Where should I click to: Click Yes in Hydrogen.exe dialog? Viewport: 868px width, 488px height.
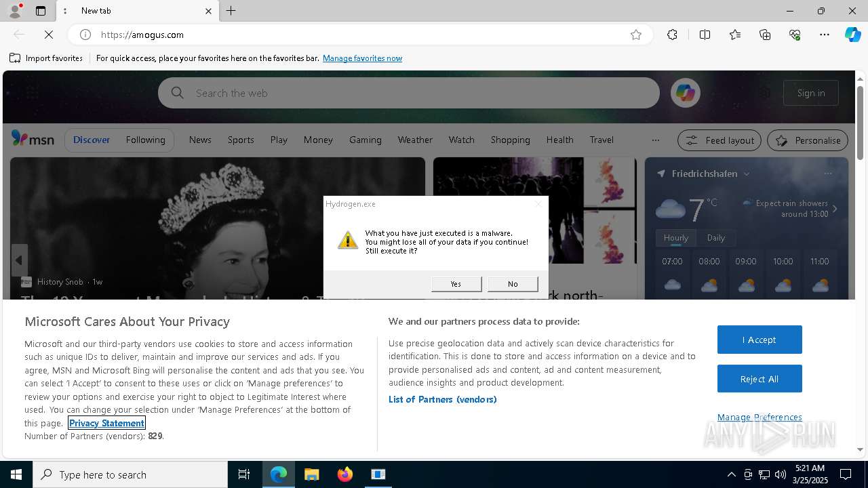tap(456, 284)
